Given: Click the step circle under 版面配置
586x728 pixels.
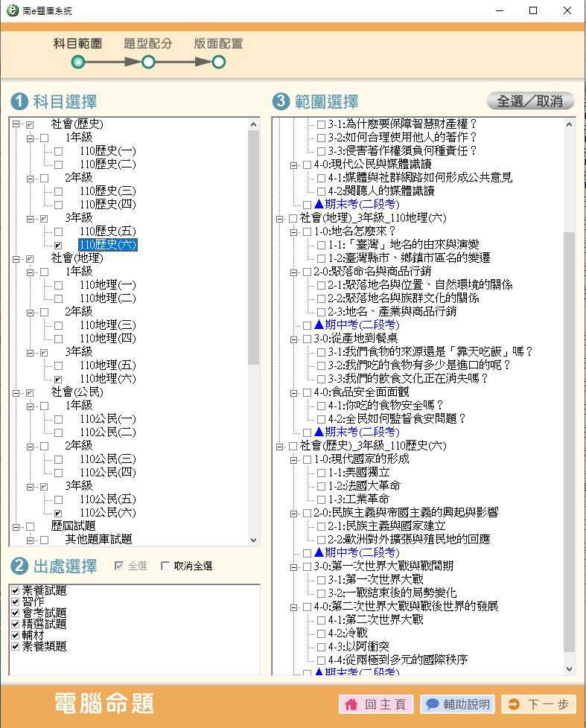Looking at the screenshot, I should [219, 62].
